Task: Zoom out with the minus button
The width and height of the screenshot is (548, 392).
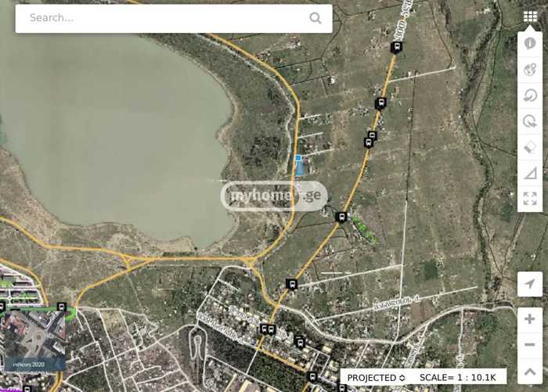Action: point(530,345)
